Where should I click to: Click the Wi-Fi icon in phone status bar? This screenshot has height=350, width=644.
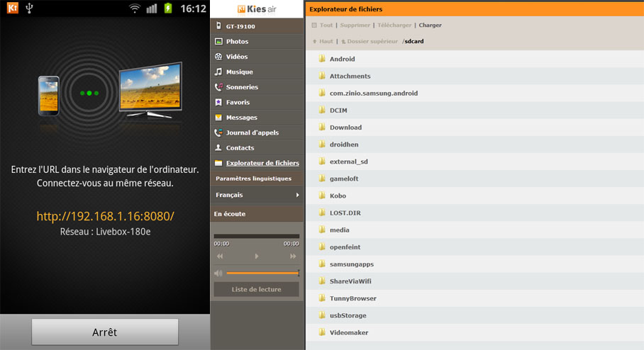(x=134, y=9)
